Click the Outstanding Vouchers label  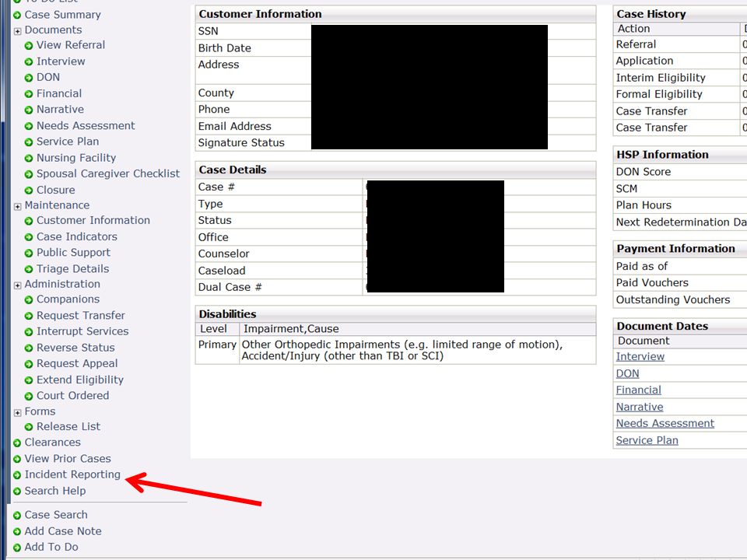(672, 300)
